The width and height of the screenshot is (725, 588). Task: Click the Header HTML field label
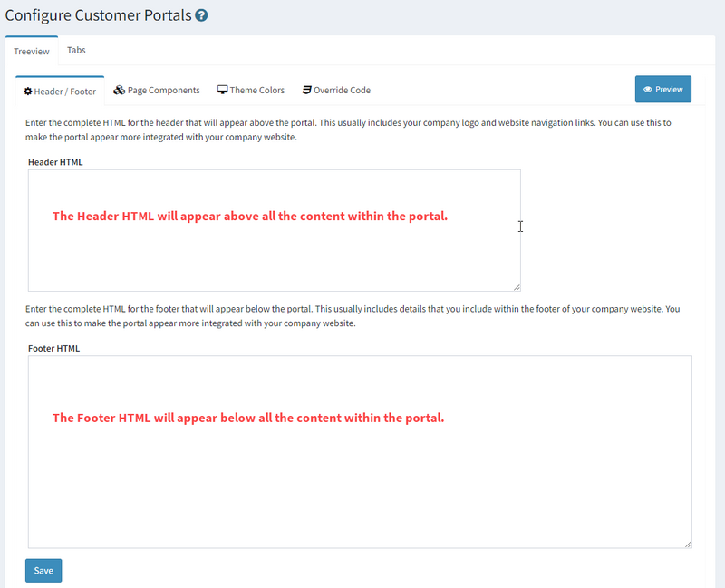(x=56, y=162)
